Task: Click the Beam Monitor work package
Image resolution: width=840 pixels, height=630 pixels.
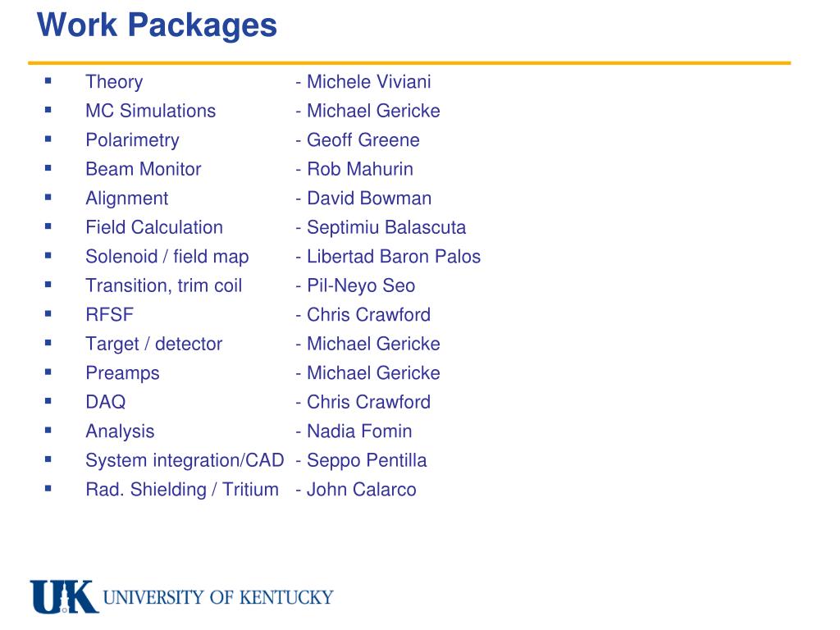Action: pyautogui.click(x=144, y=169)
